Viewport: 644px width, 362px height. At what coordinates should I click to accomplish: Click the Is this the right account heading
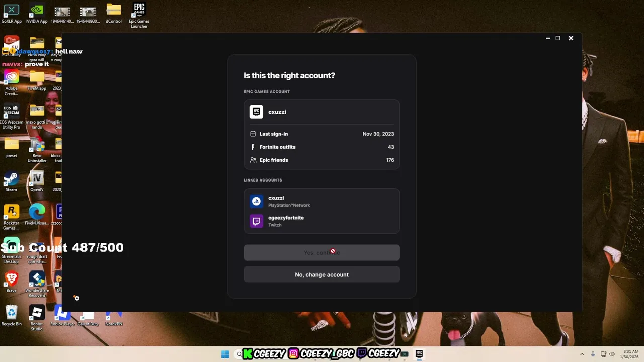(x=289, y=75)
